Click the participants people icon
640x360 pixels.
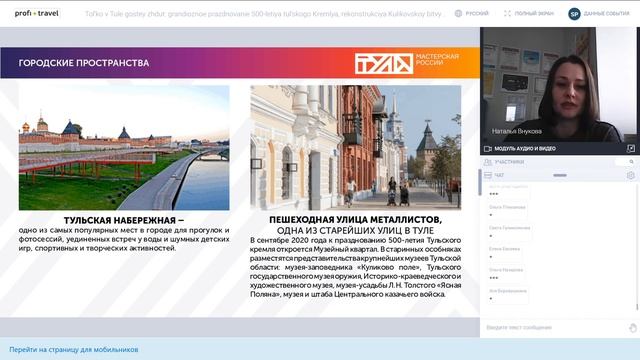[488, 162]
